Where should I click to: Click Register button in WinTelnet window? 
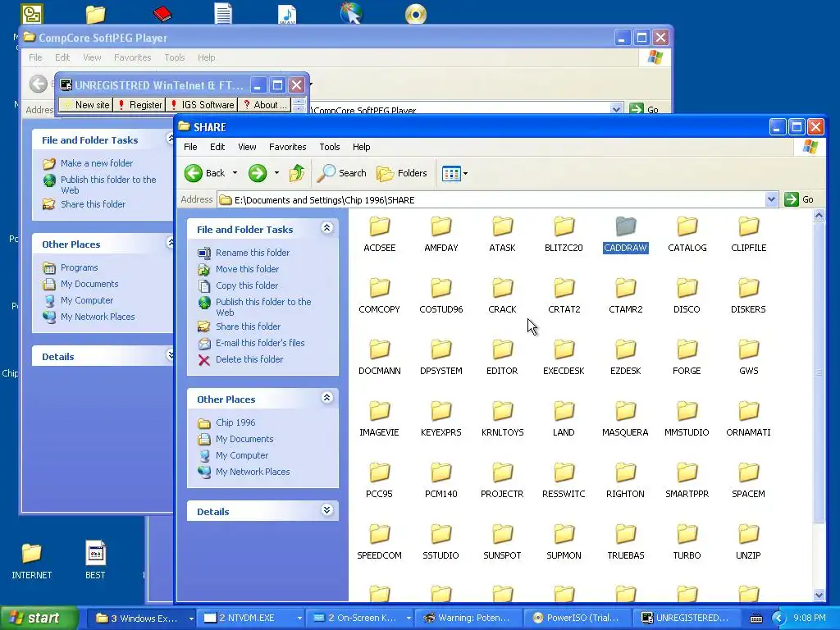pos(139,105)
